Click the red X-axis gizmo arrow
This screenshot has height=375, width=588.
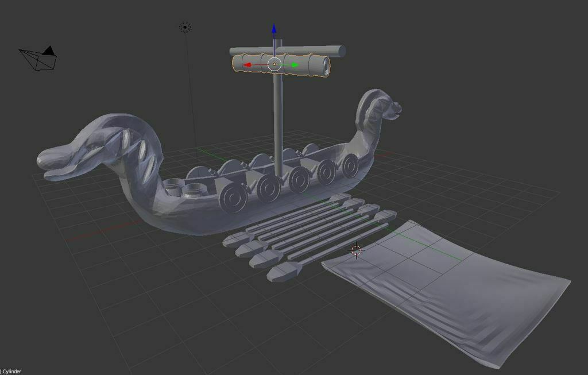pos(247,65)
